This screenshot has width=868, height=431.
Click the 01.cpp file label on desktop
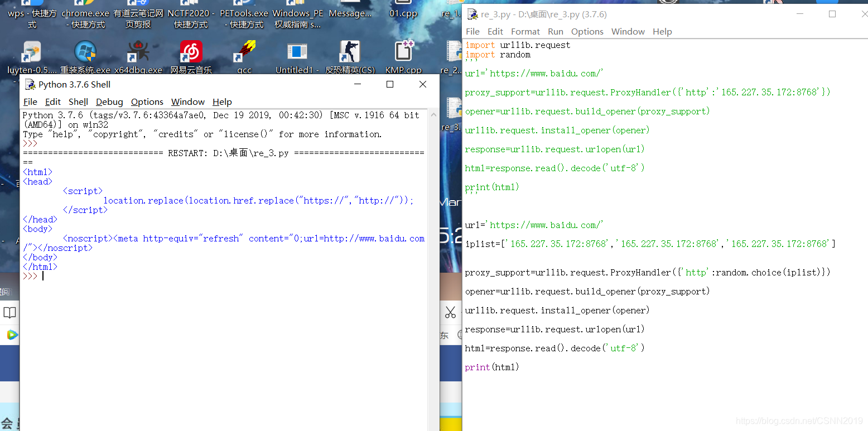(403, 13)
